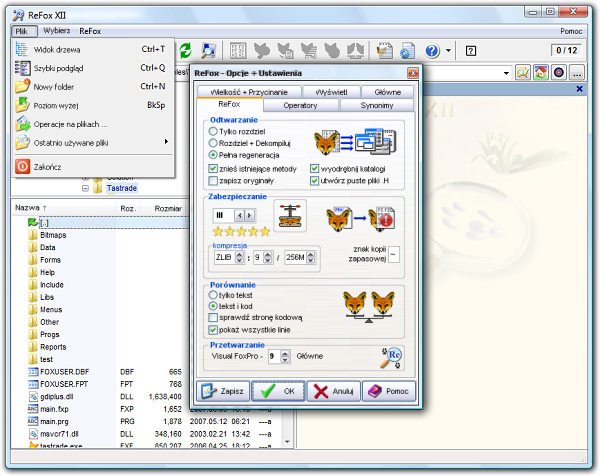Click the two foxes comparison icon
Viewport: 600px width, 476px height.
pyautogui.click(x=365, y=307)
